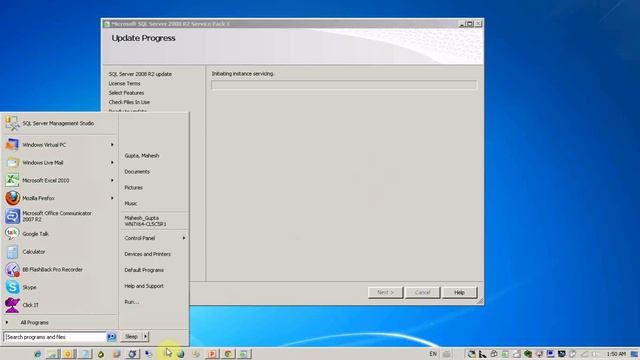Click the Update Progress bar

344,85
